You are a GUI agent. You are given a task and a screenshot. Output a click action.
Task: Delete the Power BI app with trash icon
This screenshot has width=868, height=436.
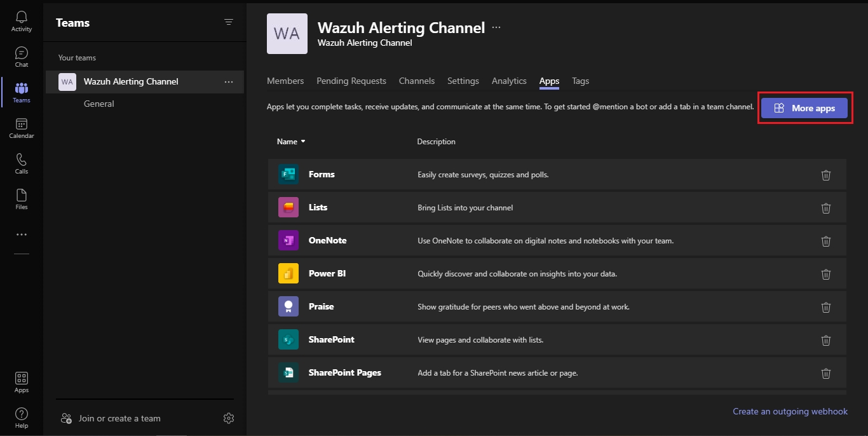click(x=826, y=275)
